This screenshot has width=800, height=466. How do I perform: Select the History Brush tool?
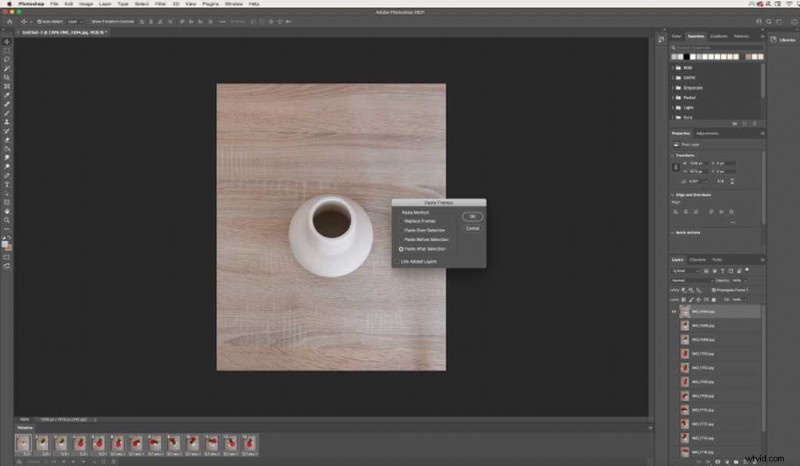[x=7, y=131]
